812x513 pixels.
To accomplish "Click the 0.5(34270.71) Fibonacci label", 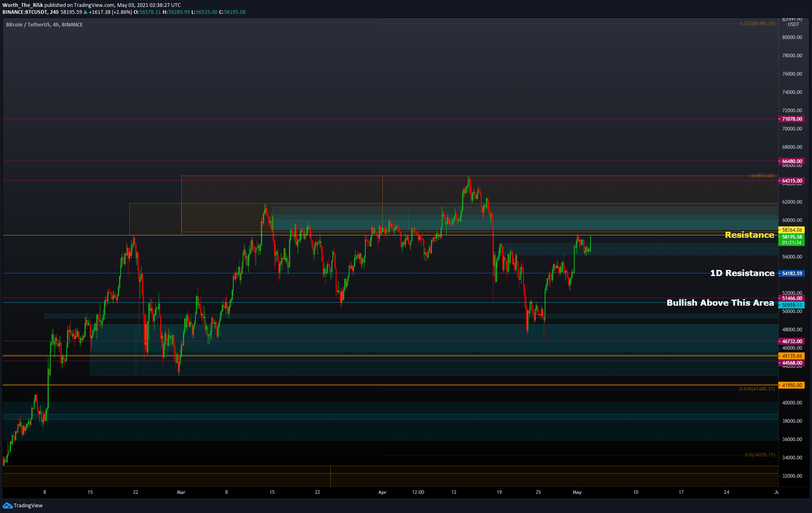I will click(760, 455).
